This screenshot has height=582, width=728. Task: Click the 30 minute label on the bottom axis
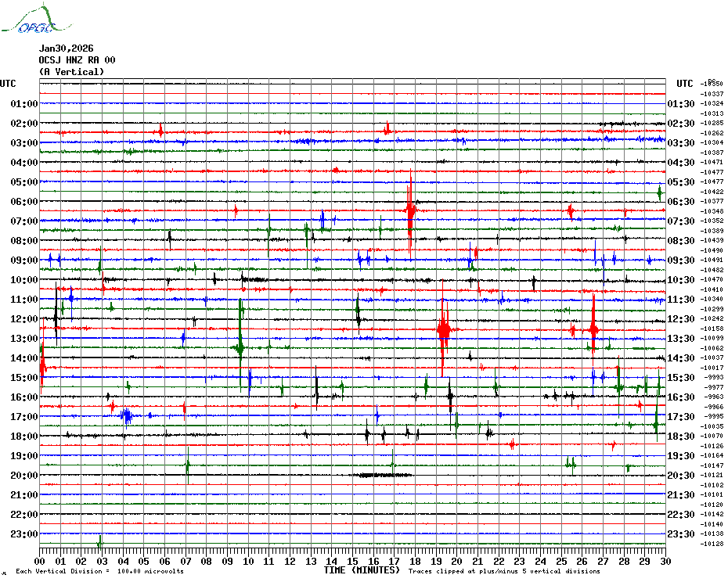pyautogui.click(x=665, y=561)
